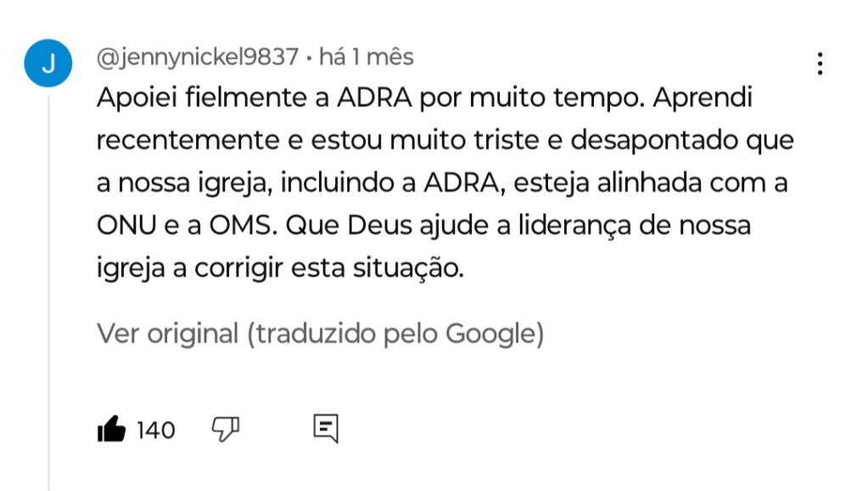868x491 pixels.
Task: Click the word 'Aprendi' in the comment
Action: [x=703, y=99]
